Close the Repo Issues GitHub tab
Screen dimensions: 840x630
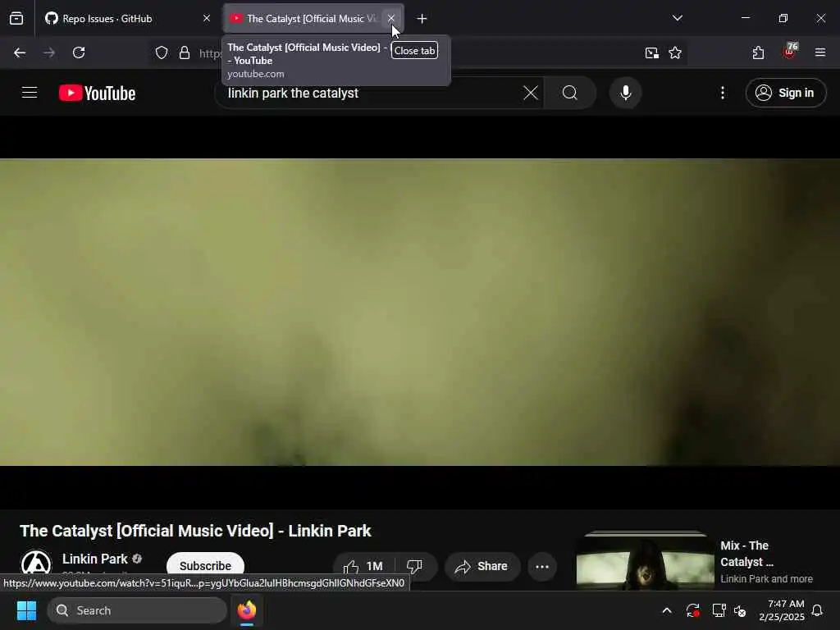(x=206, y=19)
